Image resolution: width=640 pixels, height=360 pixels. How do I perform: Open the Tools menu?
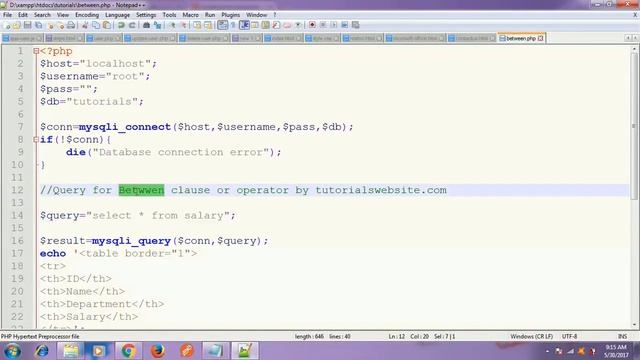(x=169, y=15)
